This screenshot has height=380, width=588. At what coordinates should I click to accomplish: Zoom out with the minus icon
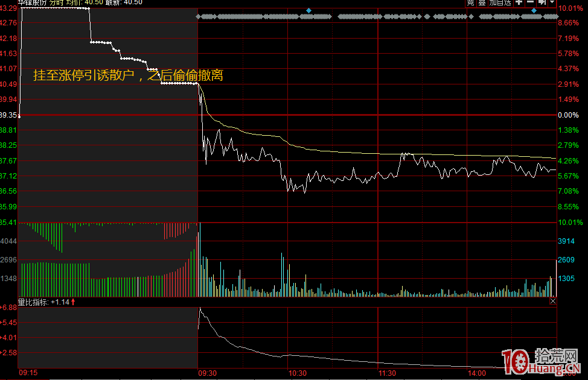pyautogui.click(x=530, y=2)
